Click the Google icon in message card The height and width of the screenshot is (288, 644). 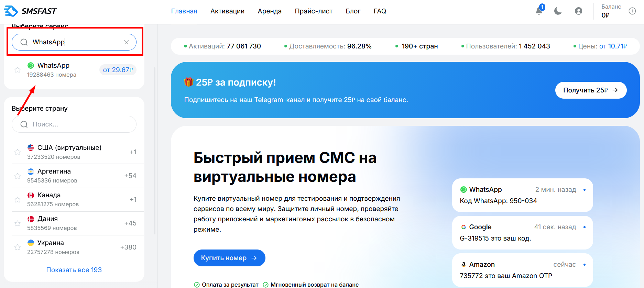(463, 227)
